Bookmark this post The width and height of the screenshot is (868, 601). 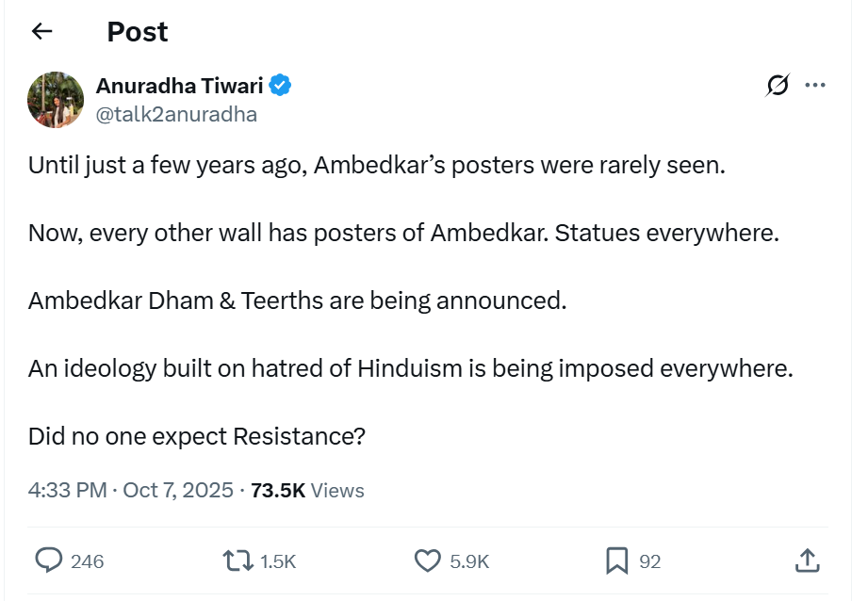616,560
